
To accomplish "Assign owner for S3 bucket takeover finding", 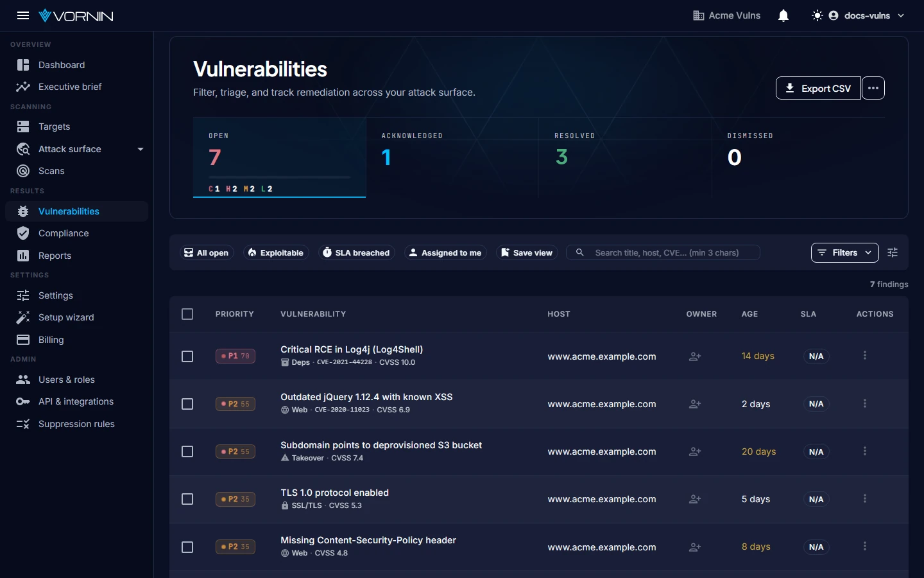I will 695,451.
